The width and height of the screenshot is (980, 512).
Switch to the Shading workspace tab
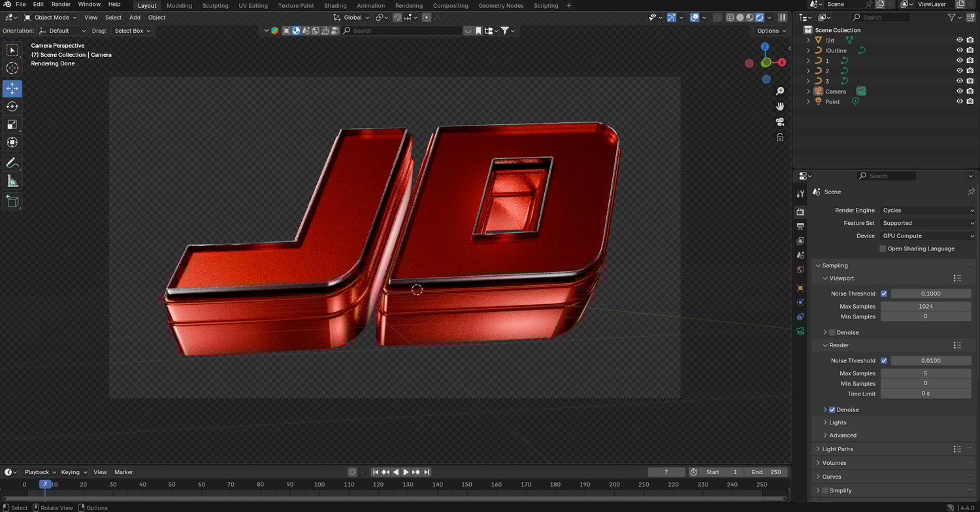pos(335,5)
